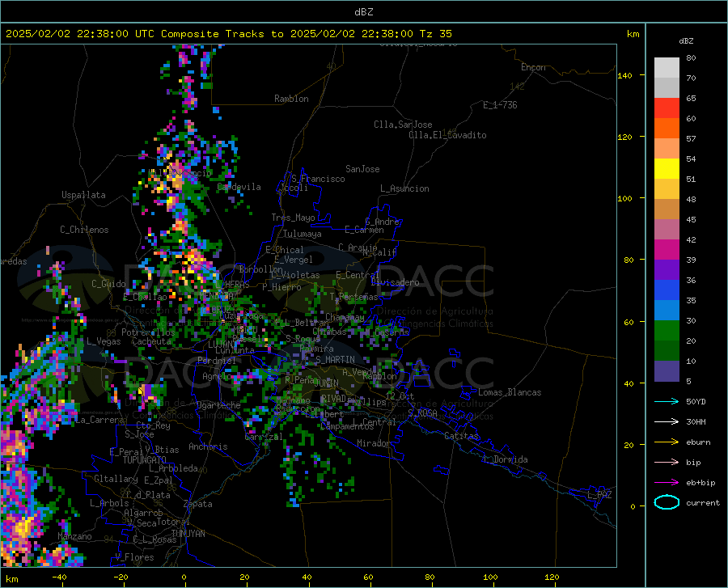Click the 'S_MARTIN' place label

coord(335,359)
